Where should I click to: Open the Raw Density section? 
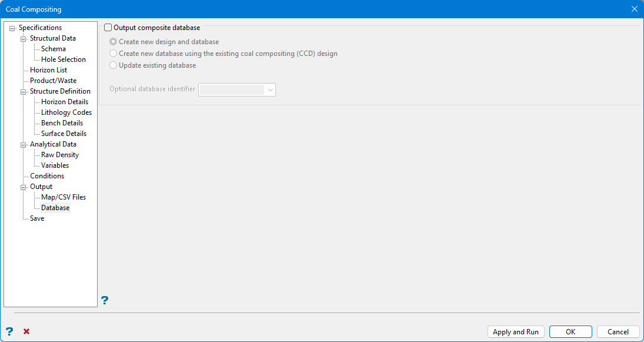(59, 155)
